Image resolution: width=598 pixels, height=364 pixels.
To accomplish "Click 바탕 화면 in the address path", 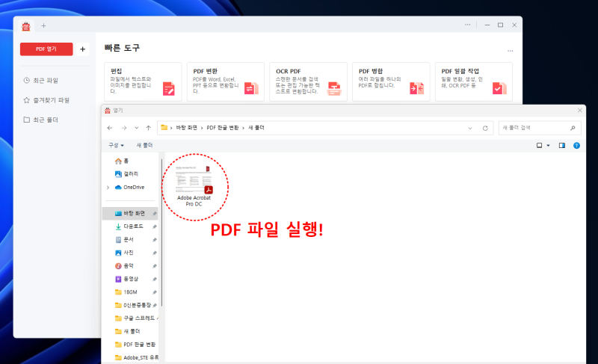I will tap(186, 128).
